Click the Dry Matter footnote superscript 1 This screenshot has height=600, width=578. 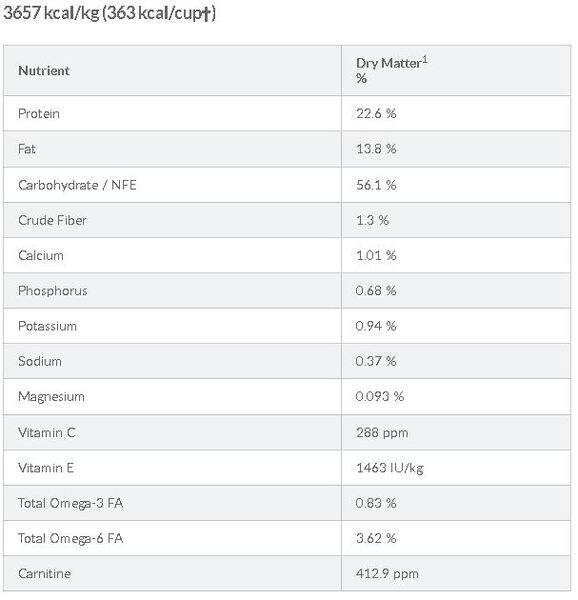[425, 60]
